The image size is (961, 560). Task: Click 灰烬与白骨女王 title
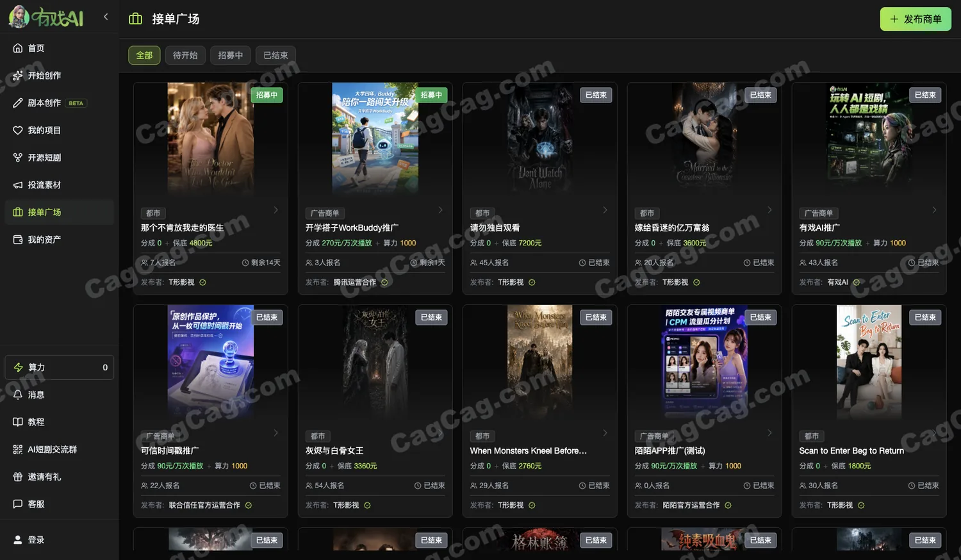coord(334,451)
